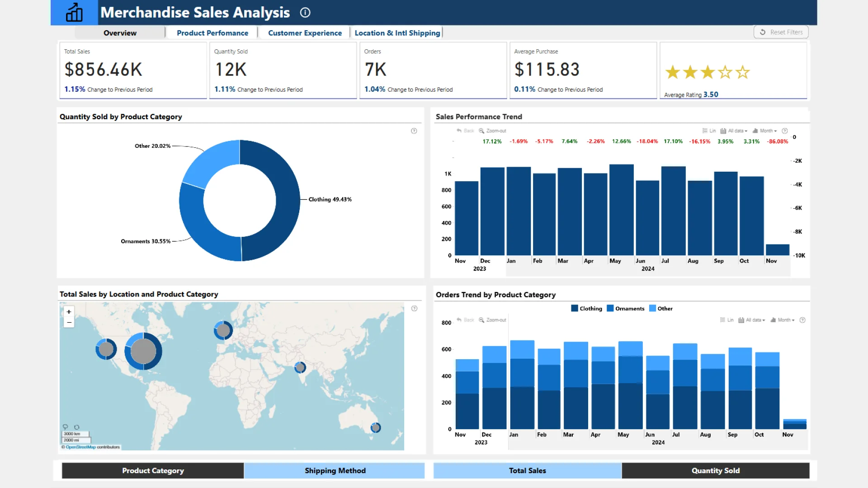Toggle Lin scale in Sales Performance Trend
The image size is (868, 488).
click(709, 131)
